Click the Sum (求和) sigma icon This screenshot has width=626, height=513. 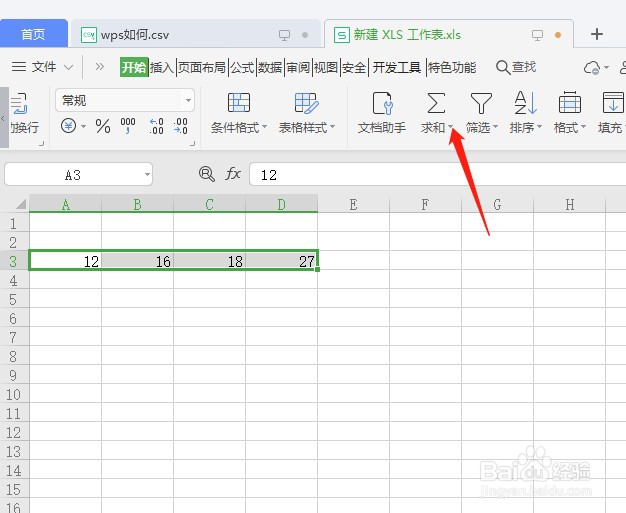tap(436, 103)
